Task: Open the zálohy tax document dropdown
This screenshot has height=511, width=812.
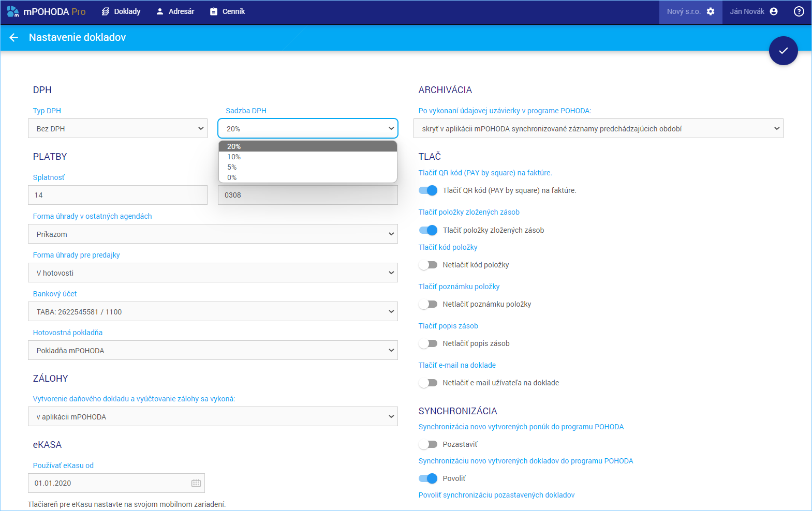Action: tap(213, 416)
